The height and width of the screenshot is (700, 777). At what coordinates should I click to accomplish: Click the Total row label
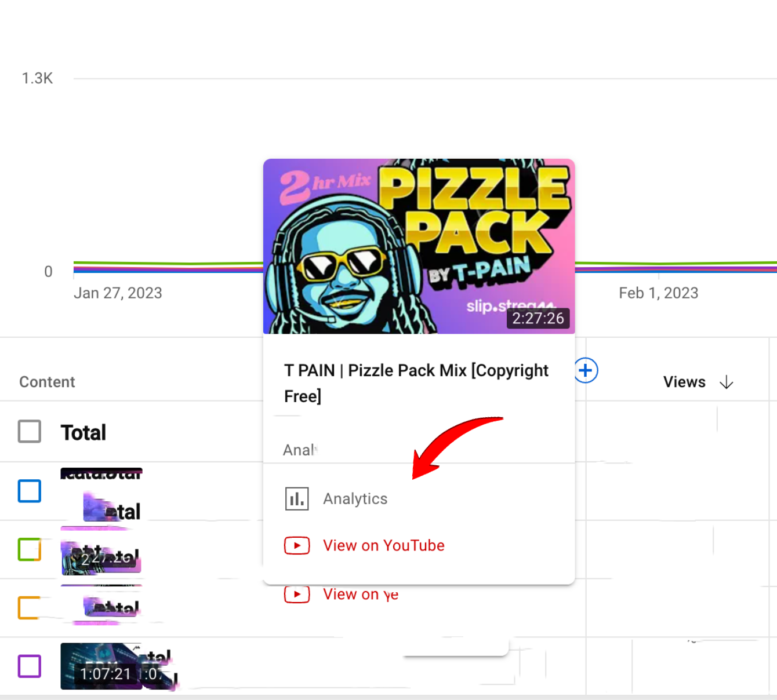(x=83, y=432)
